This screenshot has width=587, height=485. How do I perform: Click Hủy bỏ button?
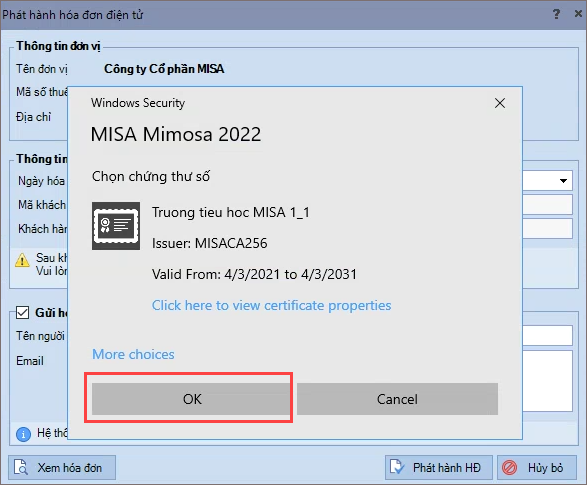537,467
